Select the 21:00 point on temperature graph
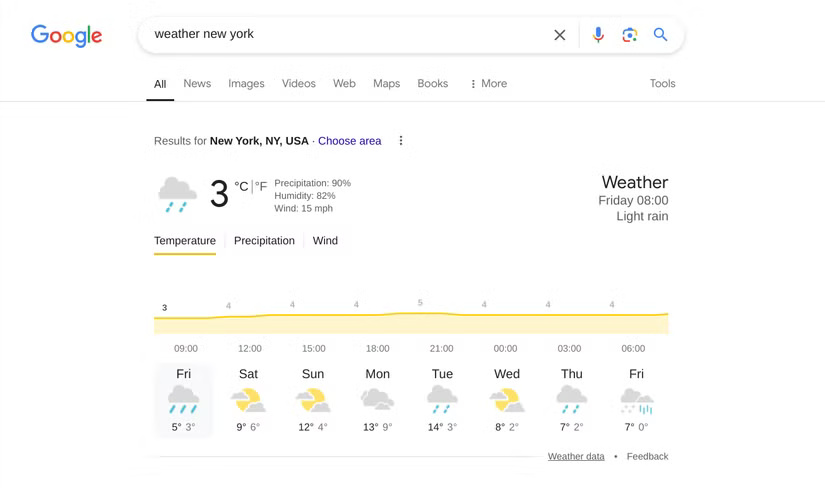 click(x=441, y=314)
